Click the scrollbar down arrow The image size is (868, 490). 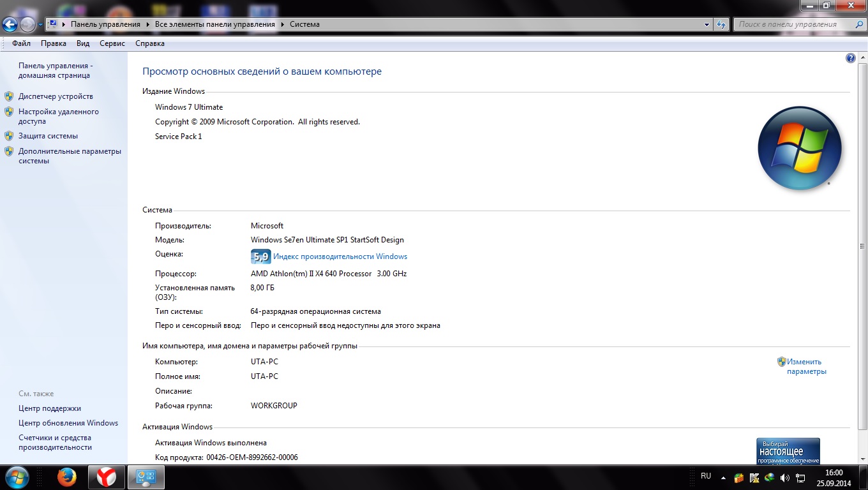[x=862, y=459]
